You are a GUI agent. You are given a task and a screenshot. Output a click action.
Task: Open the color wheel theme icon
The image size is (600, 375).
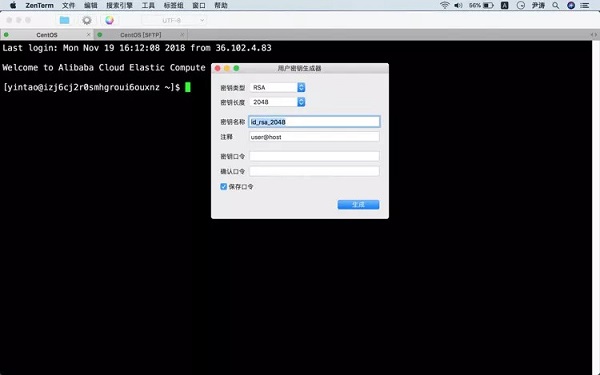pos(109,20)
